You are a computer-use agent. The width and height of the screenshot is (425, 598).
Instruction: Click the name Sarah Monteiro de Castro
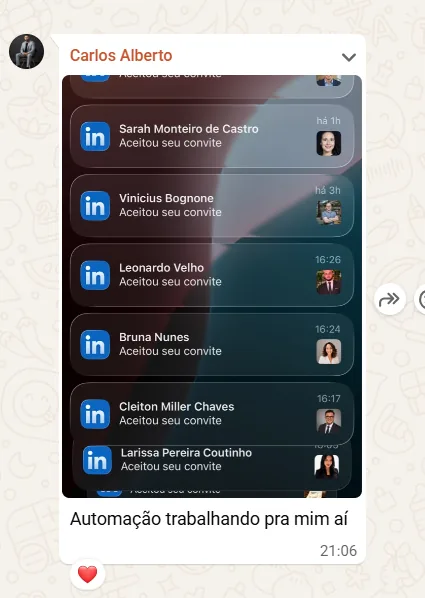[x=189, y=129]
